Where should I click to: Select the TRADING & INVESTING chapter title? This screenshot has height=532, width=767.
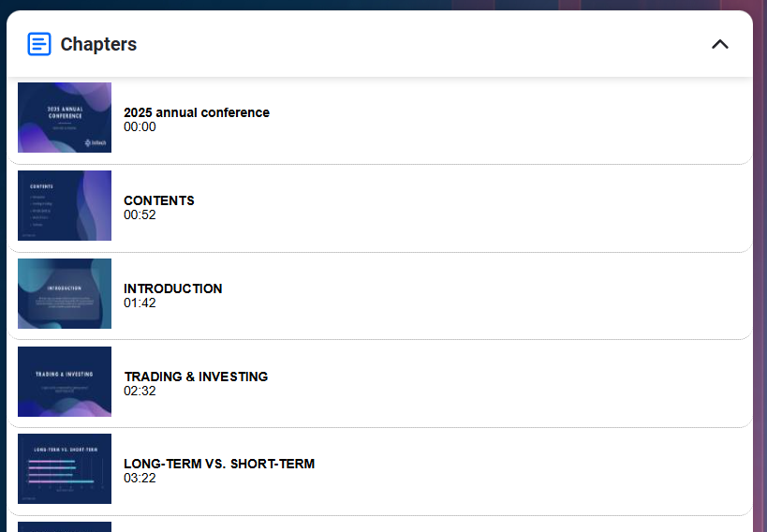pos(196,377)
